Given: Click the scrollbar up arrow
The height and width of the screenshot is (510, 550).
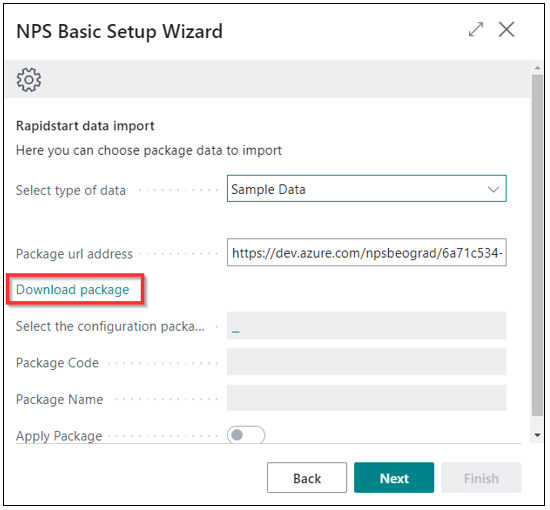Looking at the screenshot, I should (x=537, y=67).
